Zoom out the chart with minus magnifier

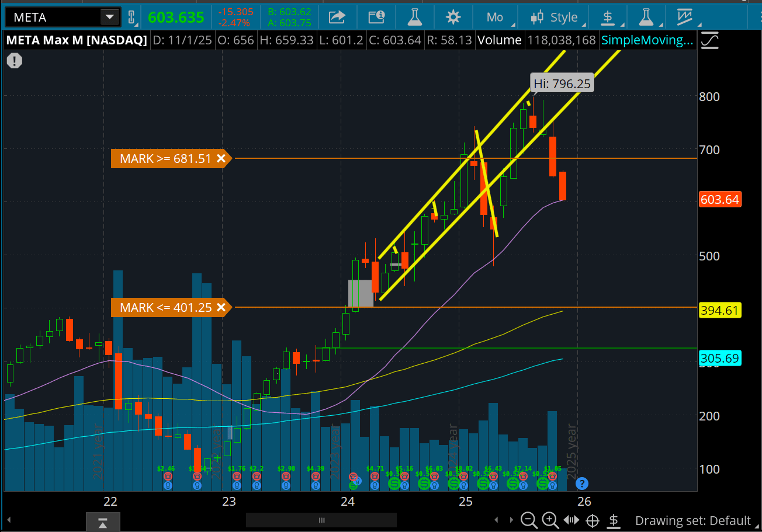pos(529,520)
